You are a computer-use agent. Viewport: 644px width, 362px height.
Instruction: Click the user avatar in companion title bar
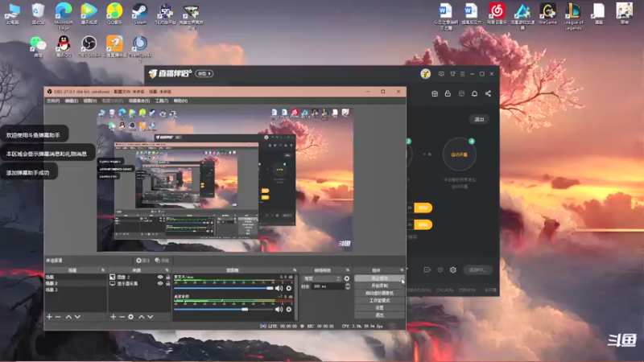[x=425, y=73]
